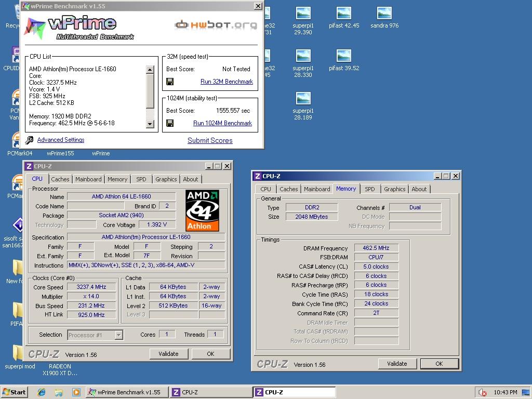Open SPD tab in right CPU-Z window

[370, 189]
